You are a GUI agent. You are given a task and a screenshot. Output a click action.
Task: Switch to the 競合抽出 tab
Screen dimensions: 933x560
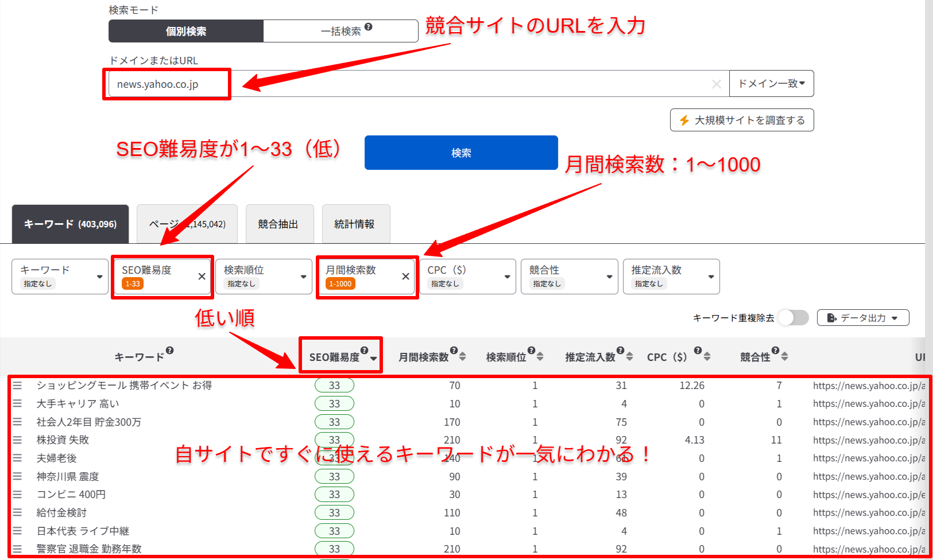(x=279, y=224)
